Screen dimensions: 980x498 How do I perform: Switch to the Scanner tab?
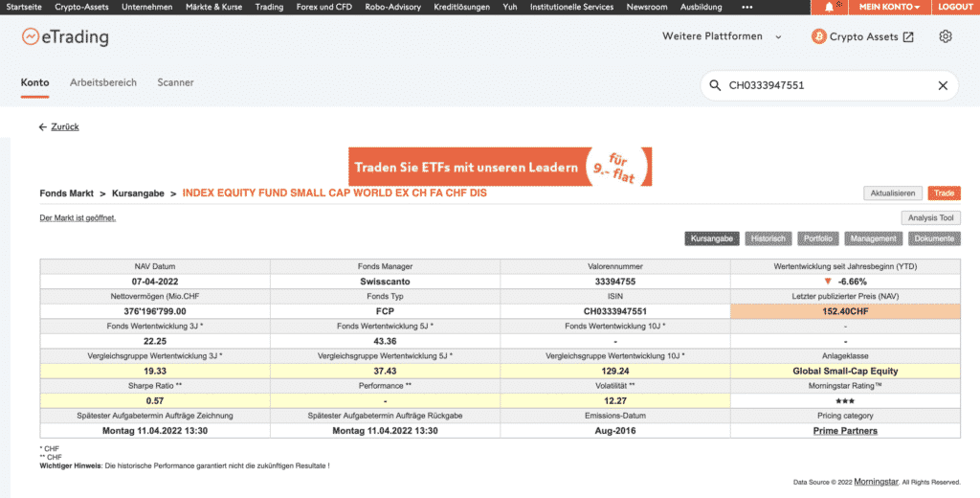click(x=175, y=83)
